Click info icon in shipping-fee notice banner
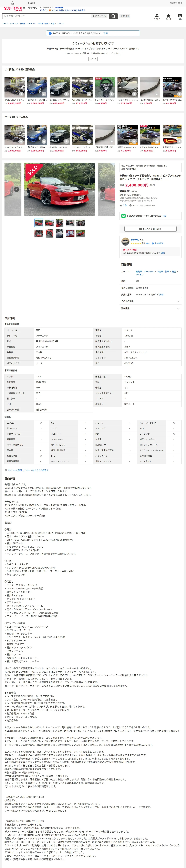The width and height of the screenshot is (186, 868). pyautogui.click(x=50, y=33)
